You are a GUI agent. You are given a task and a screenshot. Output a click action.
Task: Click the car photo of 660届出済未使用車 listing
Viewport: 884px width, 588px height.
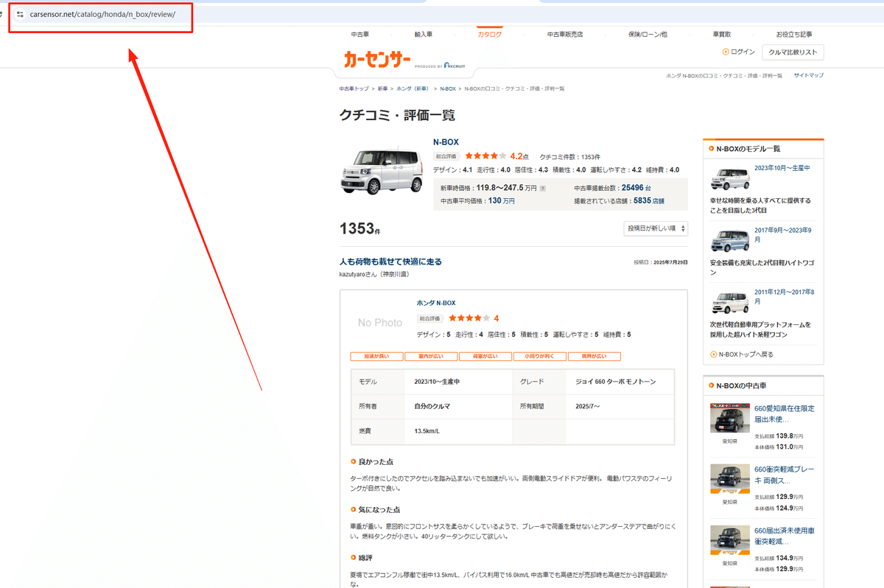730,541
